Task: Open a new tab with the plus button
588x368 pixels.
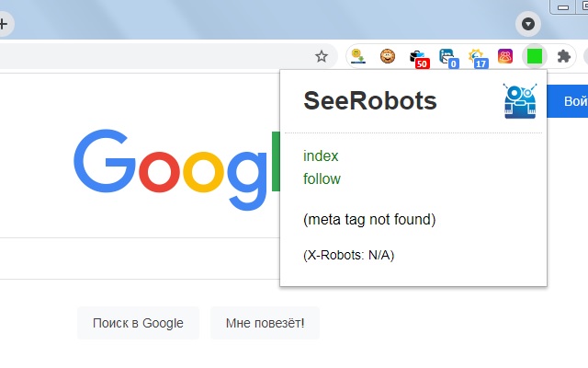Action: coord(3,24)
